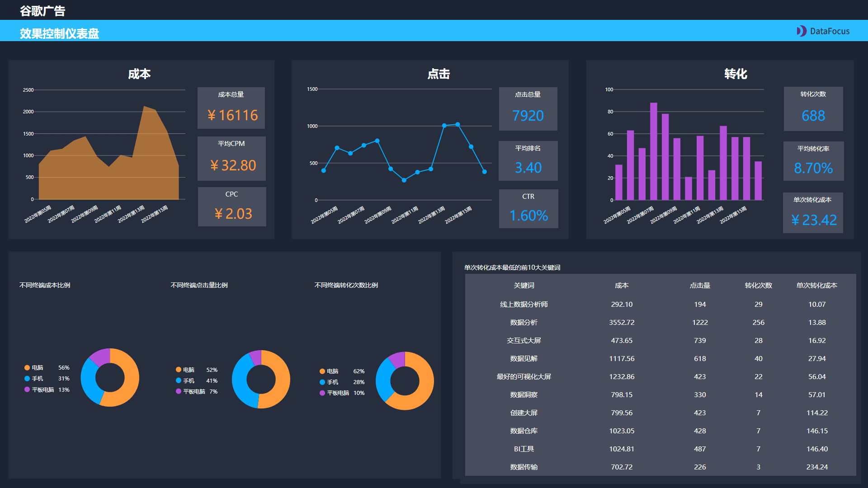The image size is (868, 488).
Task: Click the blue 手机 31% legend dot
Action: (27, 378)
